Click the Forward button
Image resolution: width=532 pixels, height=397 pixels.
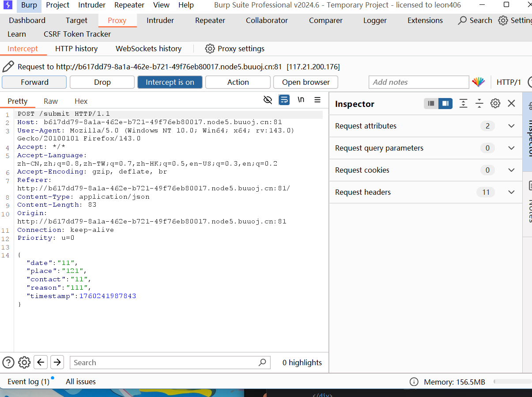[x=34, y=82]
